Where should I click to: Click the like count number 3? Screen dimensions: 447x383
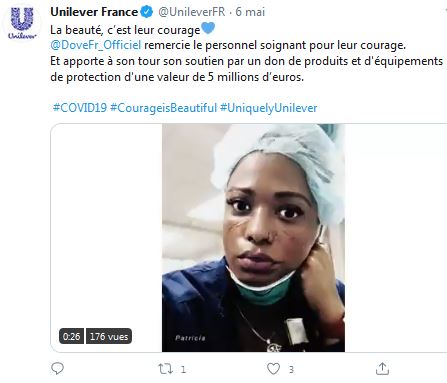291,369
